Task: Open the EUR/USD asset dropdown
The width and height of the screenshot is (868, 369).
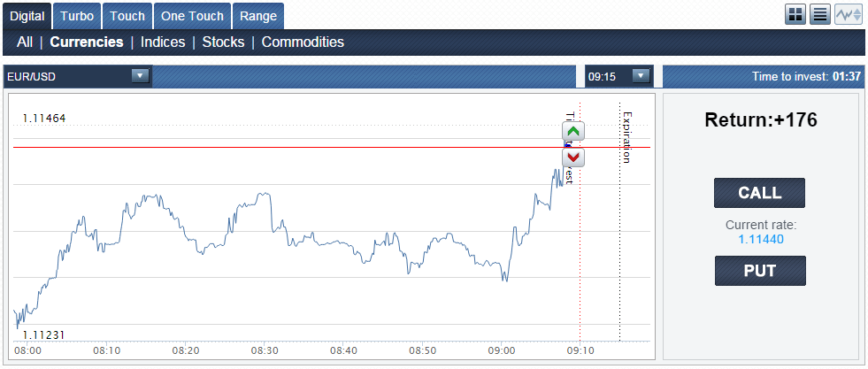Action: point(140,76)
